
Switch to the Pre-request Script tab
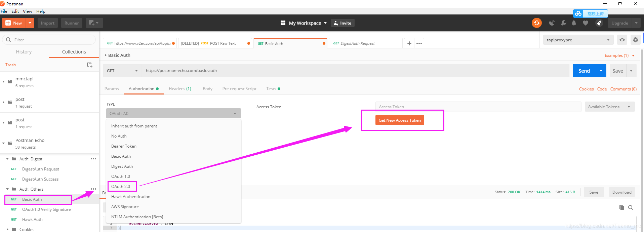click(x=239, y=89)
